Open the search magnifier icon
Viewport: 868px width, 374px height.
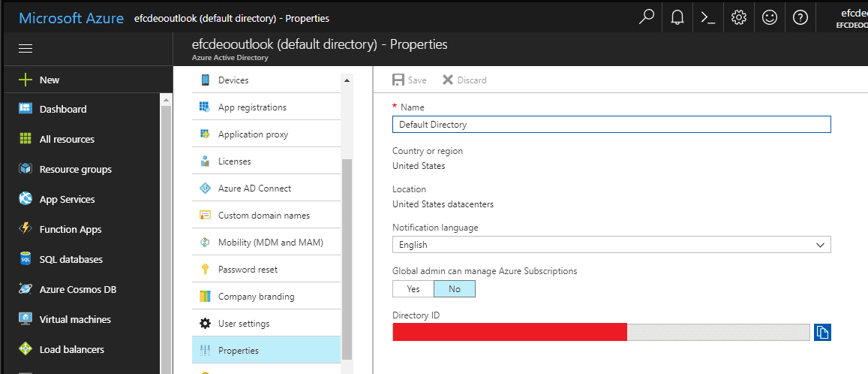coord(646,18)
